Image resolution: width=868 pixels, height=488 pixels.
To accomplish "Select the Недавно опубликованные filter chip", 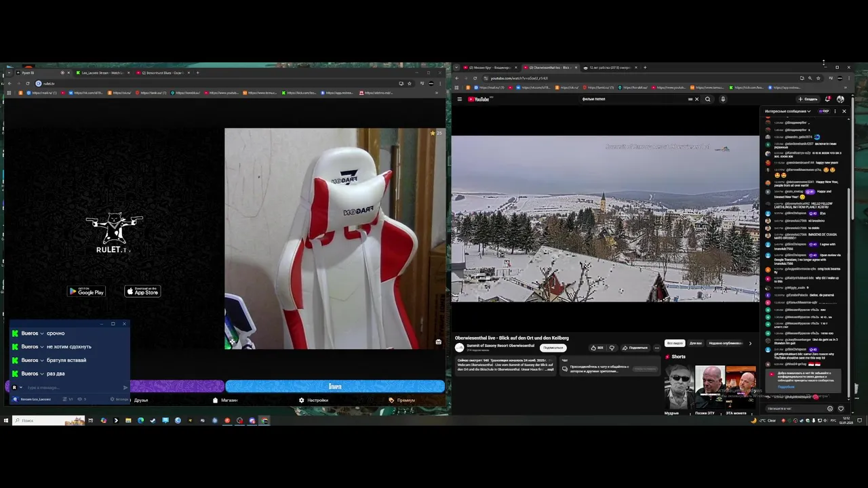I will (x=725, y=343).
